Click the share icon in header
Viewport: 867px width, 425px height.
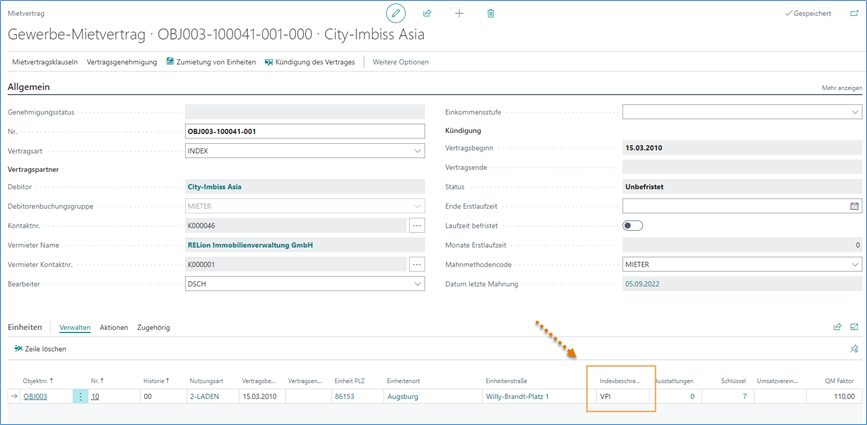(427, 13)
